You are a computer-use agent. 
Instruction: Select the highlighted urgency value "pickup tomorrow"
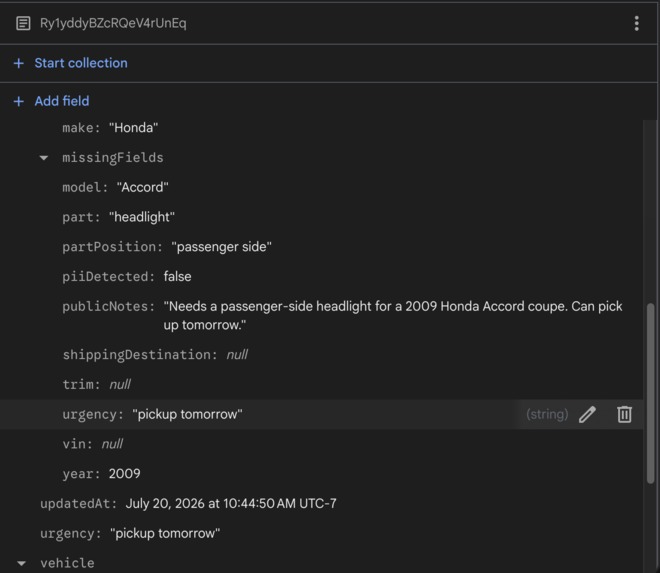click(187, 414)
